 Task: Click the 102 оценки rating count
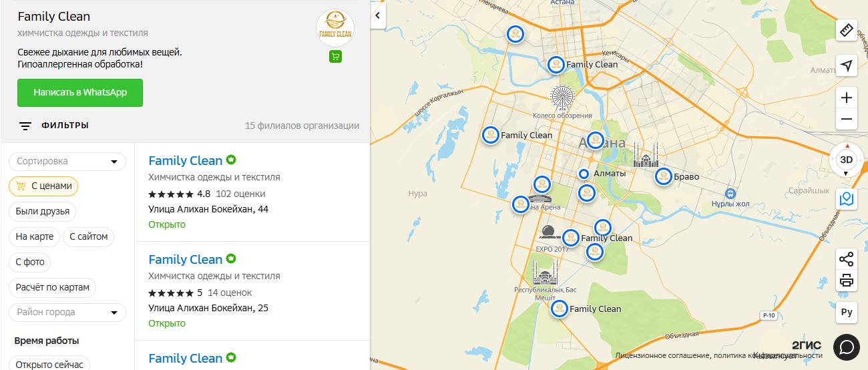[240, 194]
